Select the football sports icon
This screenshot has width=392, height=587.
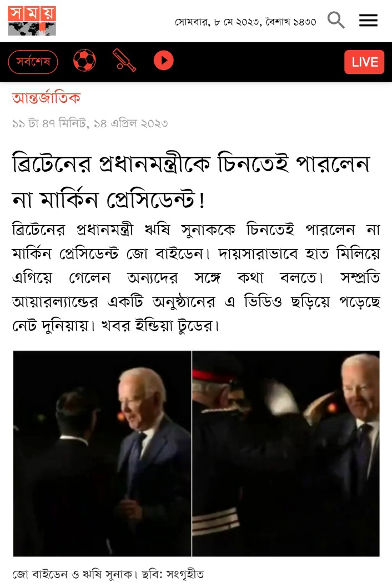coord(84,60)
